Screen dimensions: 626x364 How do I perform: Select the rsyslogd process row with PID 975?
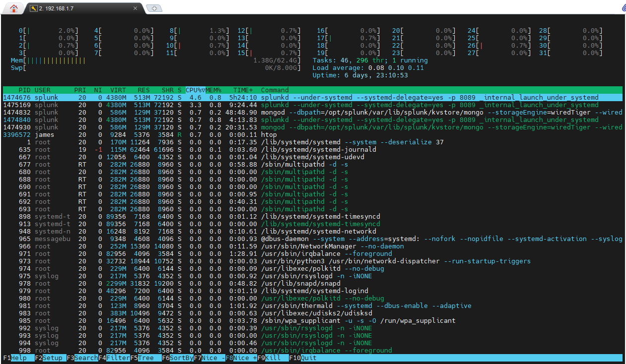313,276
